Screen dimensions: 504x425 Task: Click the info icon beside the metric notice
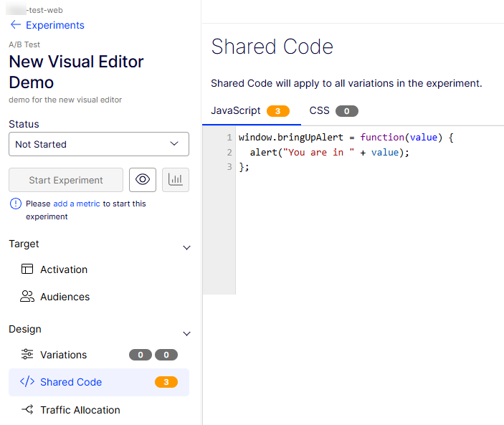[x=15, y=204]
